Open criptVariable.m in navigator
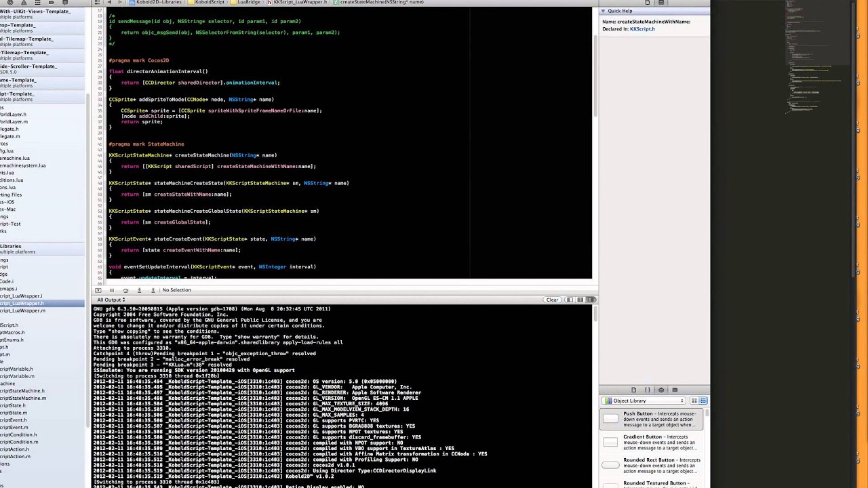This screenshot has height=488, width=868. point(17,376)
